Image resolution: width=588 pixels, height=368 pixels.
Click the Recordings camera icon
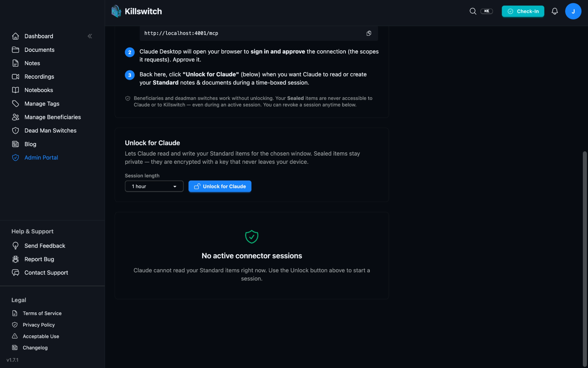point(15,77)
